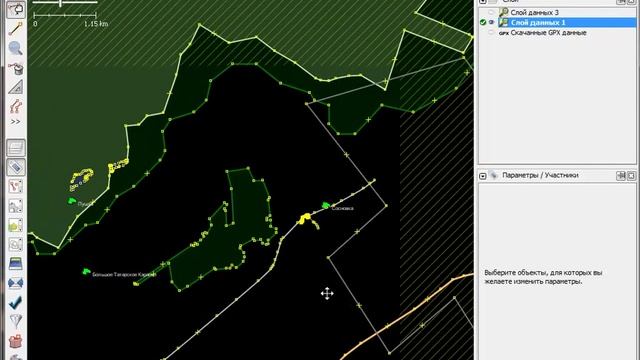640x360 pixels.
Task: Adjust the slider handle at the top of the map
Action: [x=60, y=3]
